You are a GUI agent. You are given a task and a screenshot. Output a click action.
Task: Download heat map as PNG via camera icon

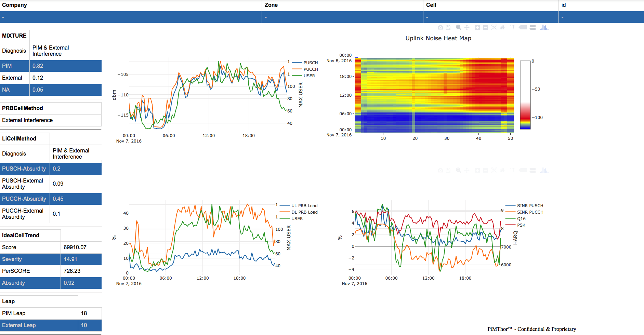pos(441,27)
